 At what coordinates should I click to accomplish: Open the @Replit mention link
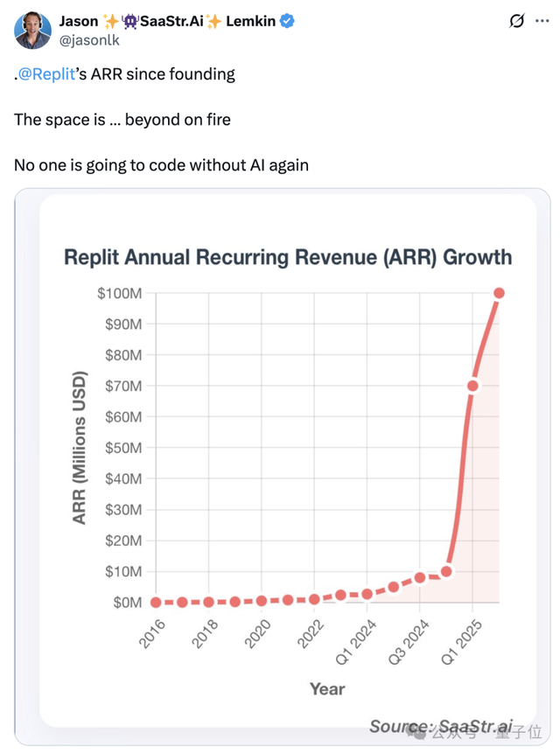[43, 73]
